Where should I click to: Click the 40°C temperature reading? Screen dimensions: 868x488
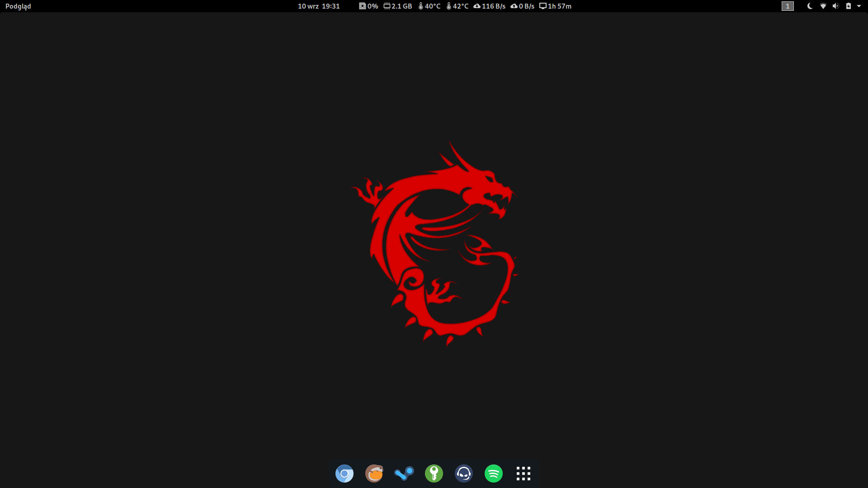[x=429, y=6]
